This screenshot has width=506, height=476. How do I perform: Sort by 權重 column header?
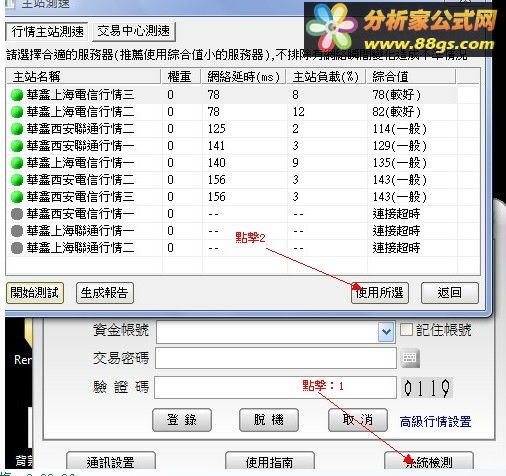(180, 77)
